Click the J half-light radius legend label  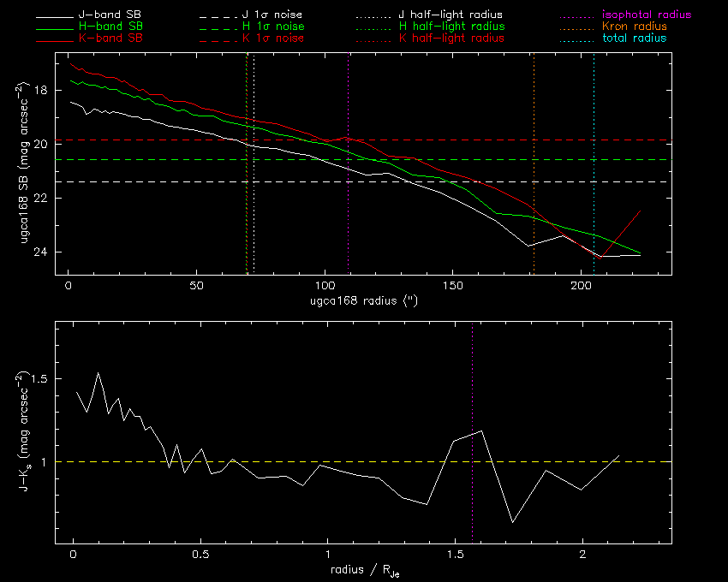click(x=451, y=15)
